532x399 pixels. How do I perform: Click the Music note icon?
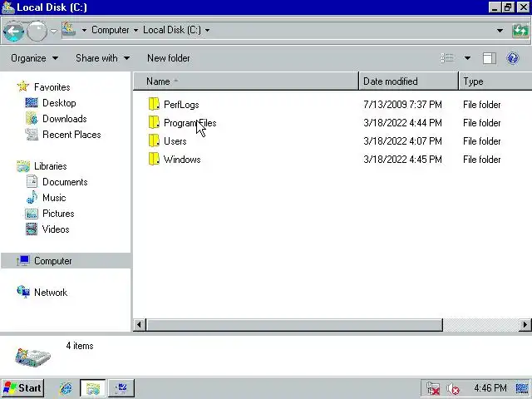click(32, 198)
